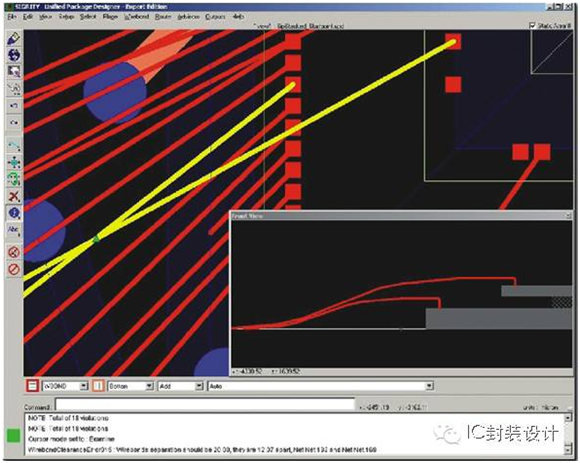Click inside the Command input field

click(x=205, y=405)
